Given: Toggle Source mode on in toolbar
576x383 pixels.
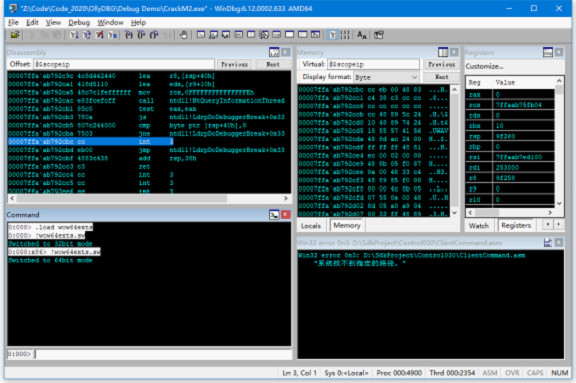Looking at the screenshot, I should [332, 35].
